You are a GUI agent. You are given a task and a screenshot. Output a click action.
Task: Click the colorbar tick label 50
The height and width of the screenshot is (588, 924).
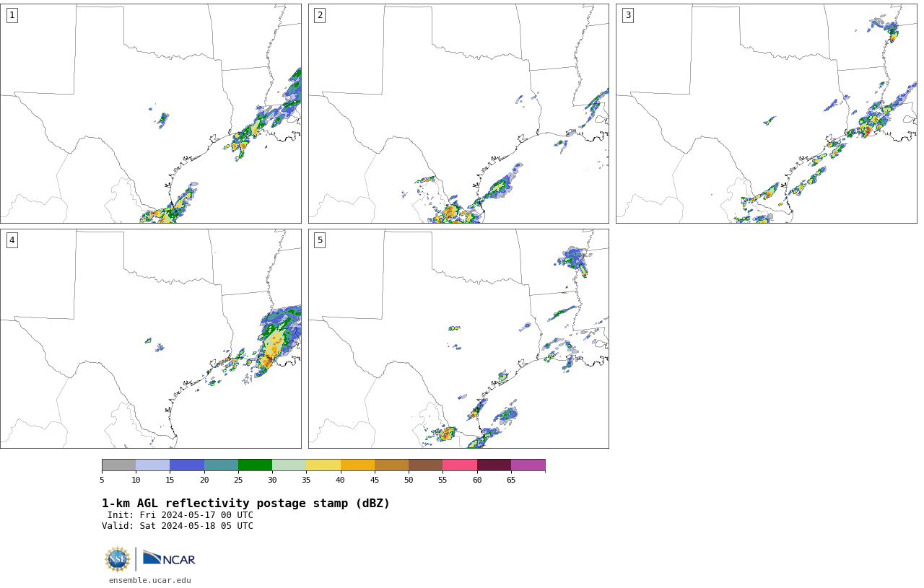pos(409,480)
